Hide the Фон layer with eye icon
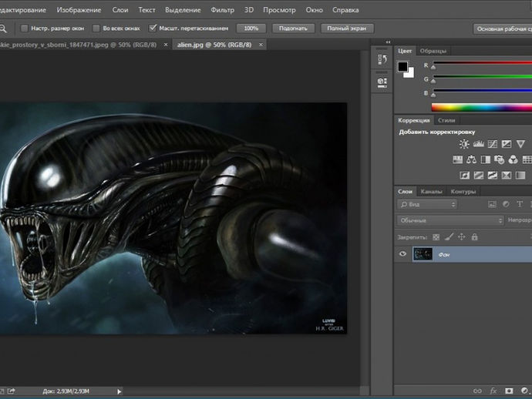Image resolution: width=532 pixels, height=399 pixels. point(402,253)
